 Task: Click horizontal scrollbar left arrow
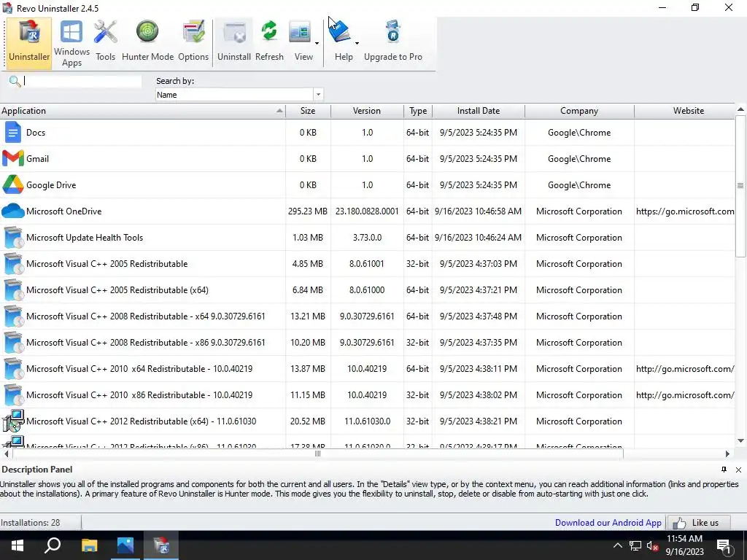click(x=5, y=454)
